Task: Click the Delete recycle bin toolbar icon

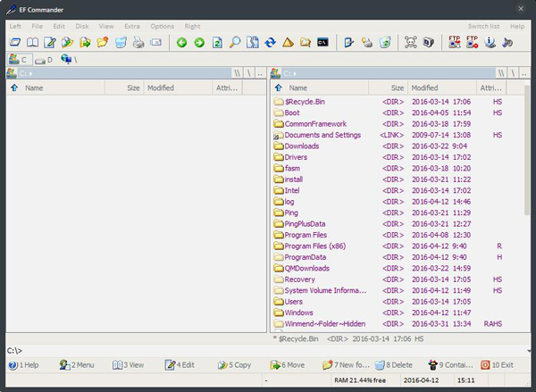Action: click(121, 42)
